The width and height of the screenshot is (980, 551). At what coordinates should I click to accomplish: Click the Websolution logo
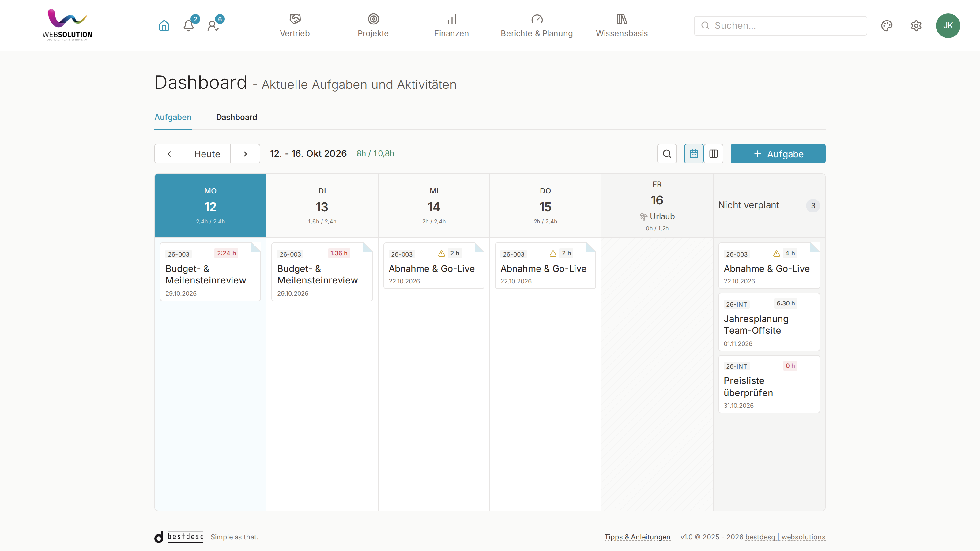pyautogui.click(x=67, y=25)
